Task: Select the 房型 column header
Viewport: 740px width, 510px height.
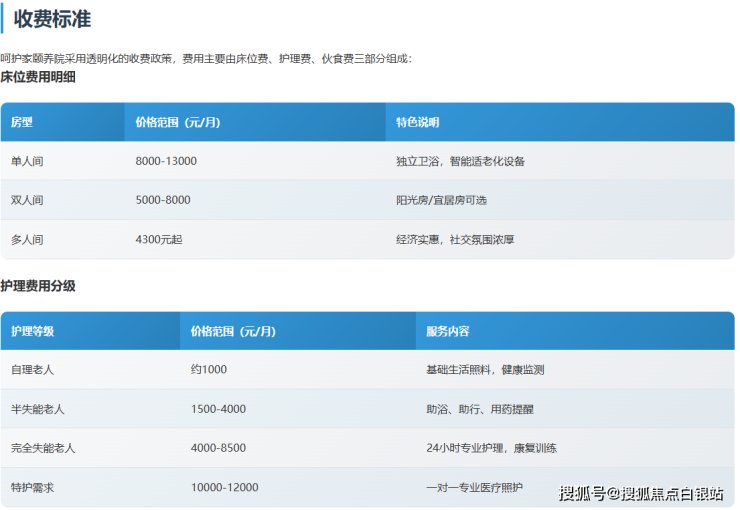Action: coord(22,122)
